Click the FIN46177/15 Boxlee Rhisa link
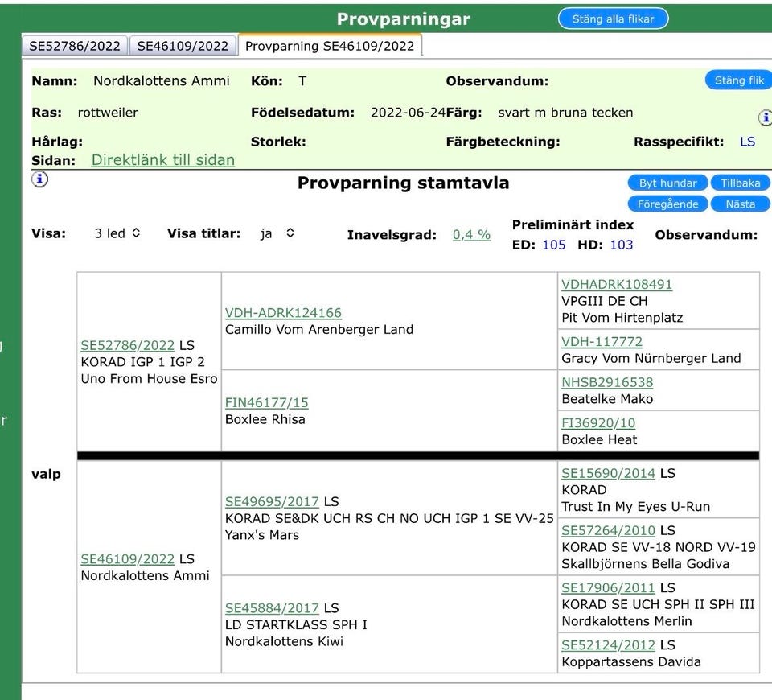The height and width of the screenshot is (700, 772). [x=266, y=402]
